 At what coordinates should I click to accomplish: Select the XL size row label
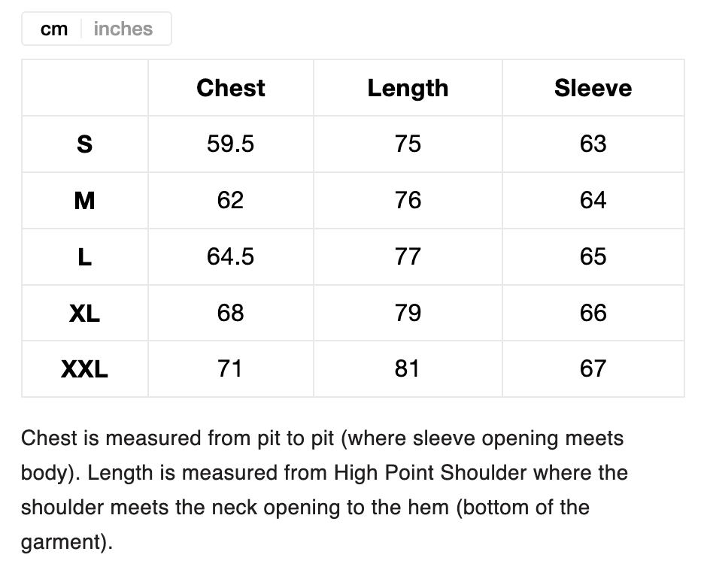tap(85, 313)
